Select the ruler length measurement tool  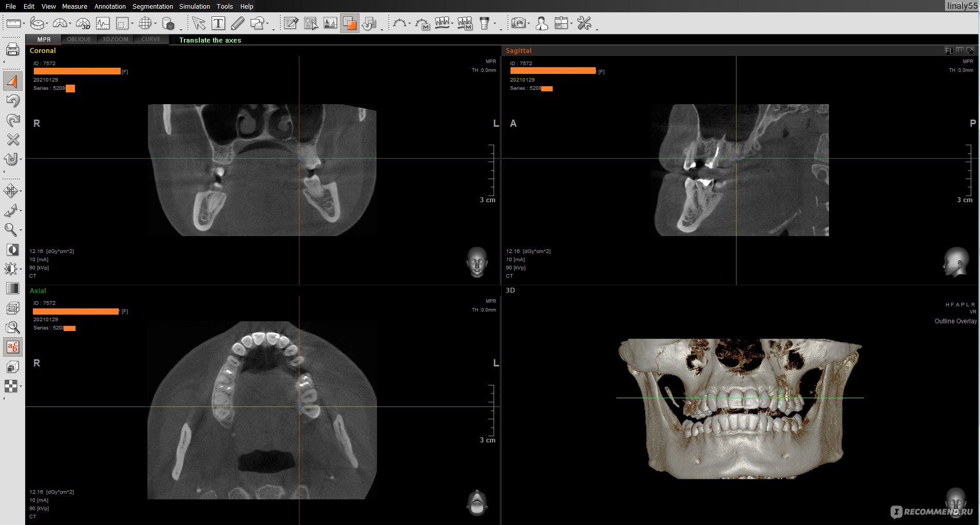pos(13,23)
